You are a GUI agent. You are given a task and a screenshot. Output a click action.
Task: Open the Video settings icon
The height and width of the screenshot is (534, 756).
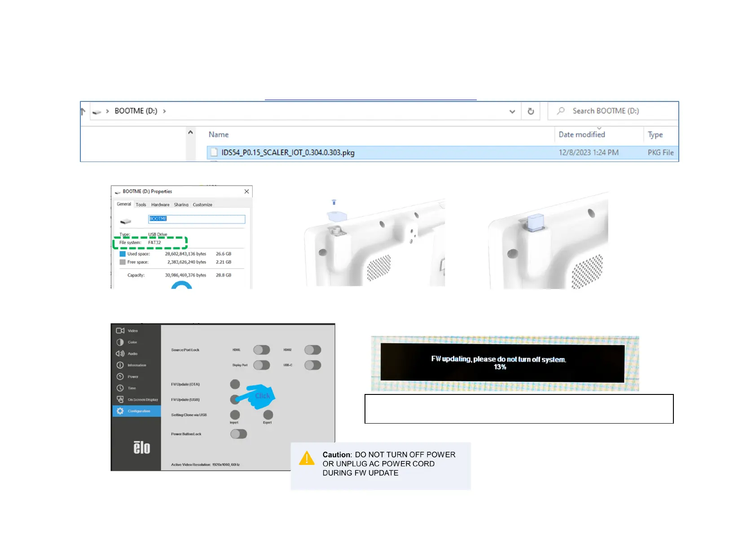pos(120,331)
